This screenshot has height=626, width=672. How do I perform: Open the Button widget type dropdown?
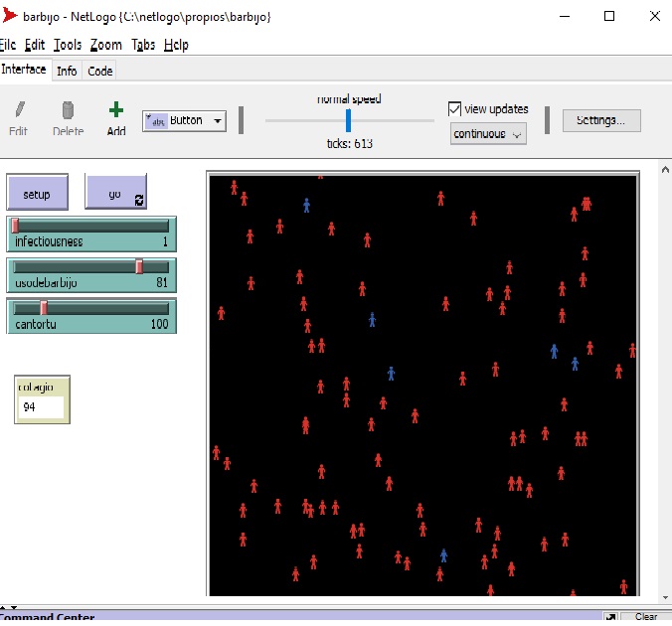pyautogui.click(x=185, y=121)
